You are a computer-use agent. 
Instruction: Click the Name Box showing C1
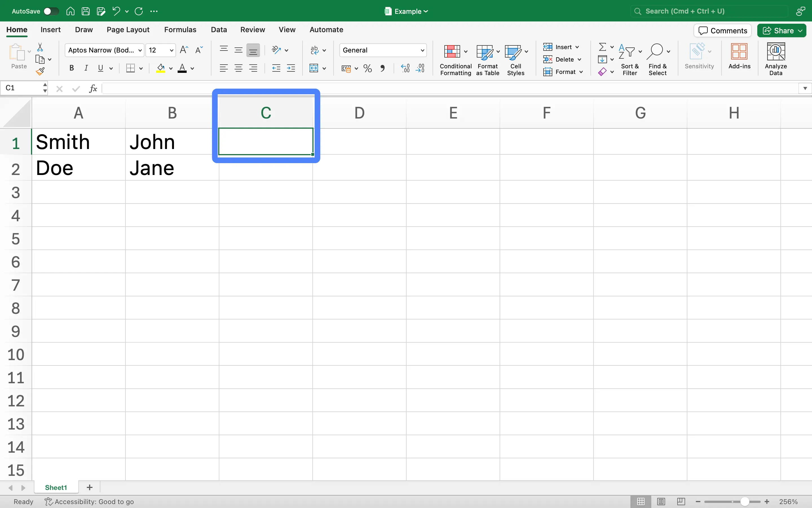(23, 88)
